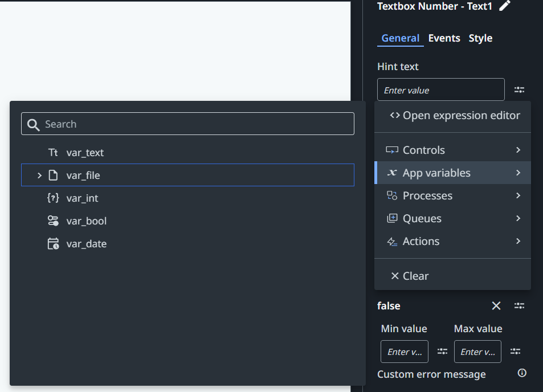
Task: Click the binding icon next to Hint text field
Action: (519, 89)
